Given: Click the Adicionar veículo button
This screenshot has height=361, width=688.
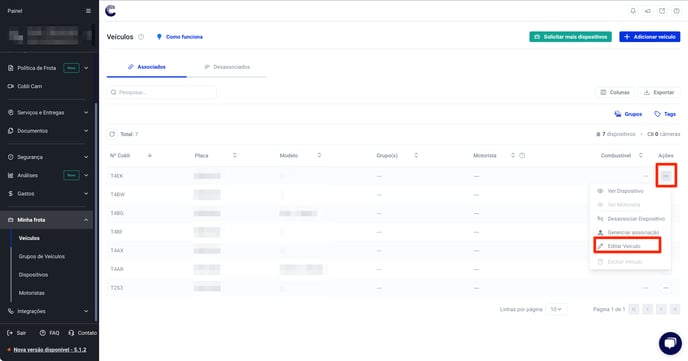Looking at the screenshot, I should pos(649,37).
